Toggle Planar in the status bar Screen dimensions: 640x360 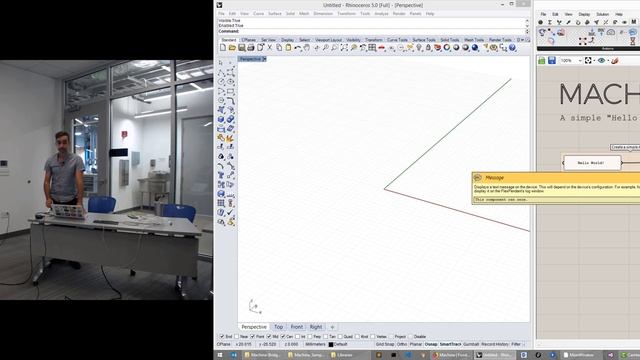pos(416,344)
